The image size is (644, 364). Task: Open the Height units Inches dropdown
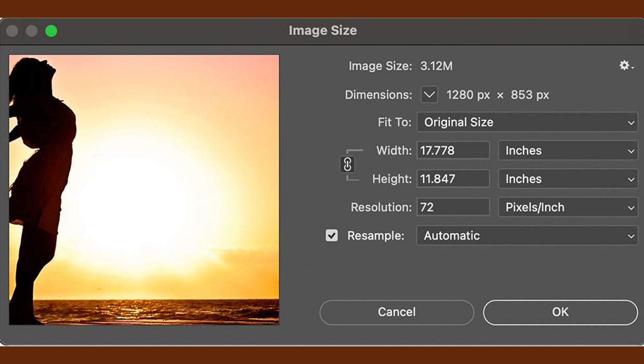point(568,179)
